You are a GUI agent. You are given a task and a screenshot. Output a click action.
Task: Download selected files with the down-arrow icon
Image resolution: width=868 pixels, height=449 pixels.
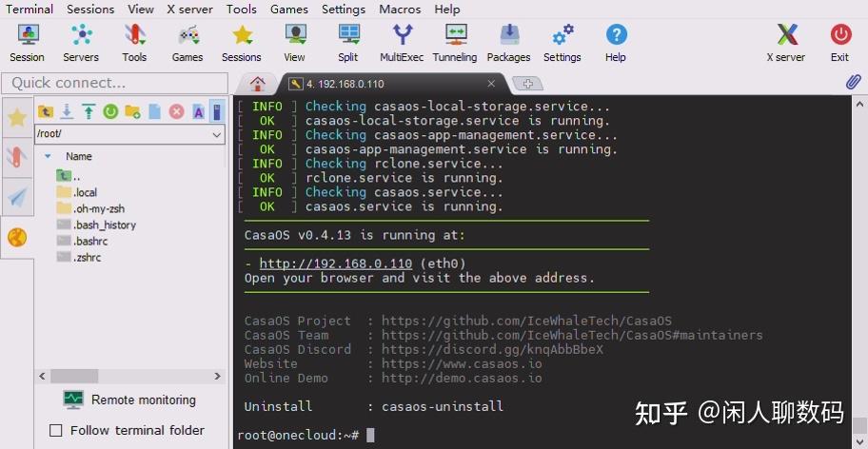[67, 111]
